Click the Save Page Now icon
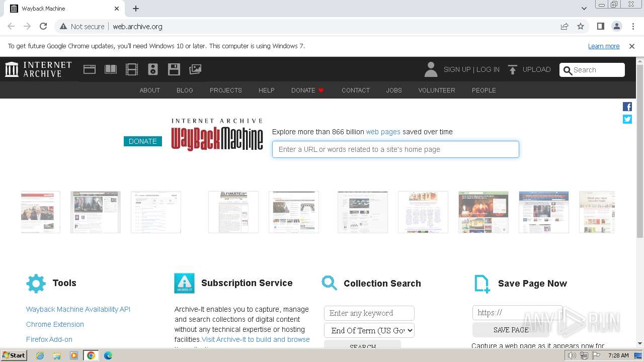 [482, 284]
